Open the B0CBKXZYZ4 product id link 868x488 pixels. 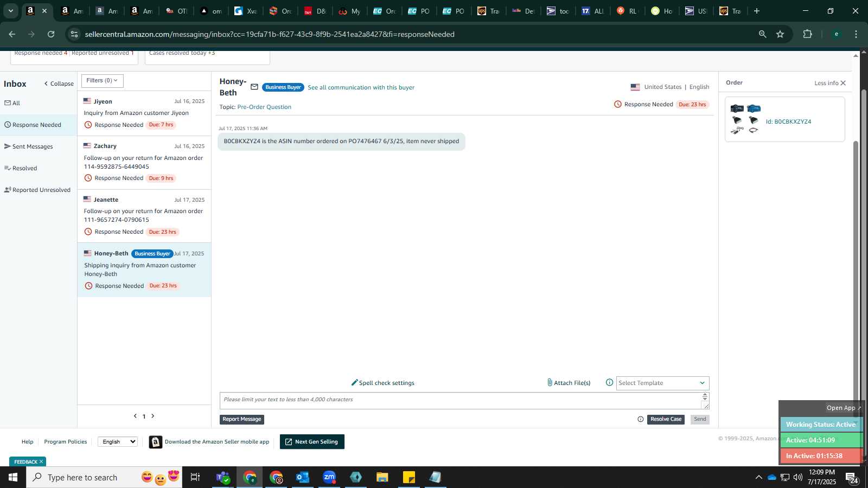(788, 121)
